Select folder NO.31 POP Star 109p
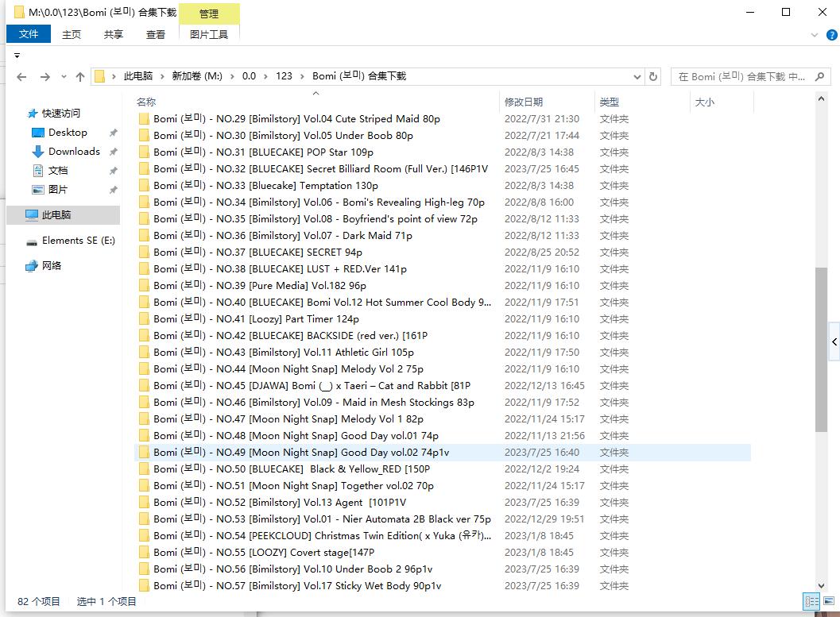Screen dimensions: 840x617 tap(263, 152)
